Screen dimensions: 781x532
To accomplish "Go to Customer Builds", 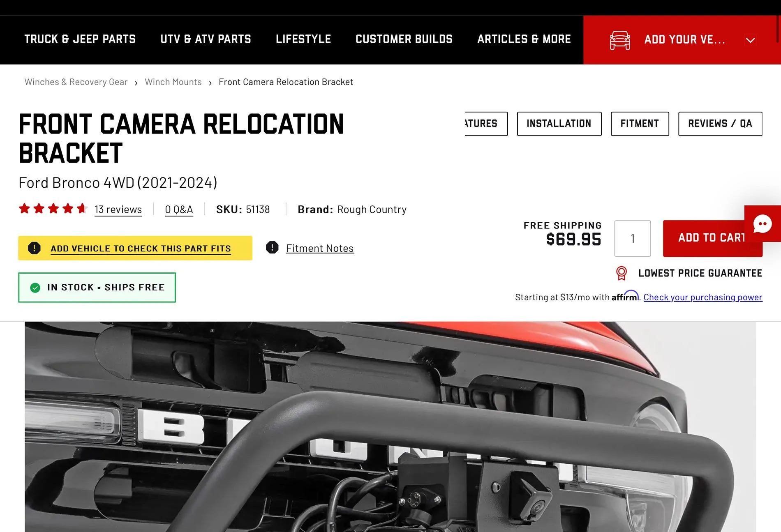I will 404,39.
